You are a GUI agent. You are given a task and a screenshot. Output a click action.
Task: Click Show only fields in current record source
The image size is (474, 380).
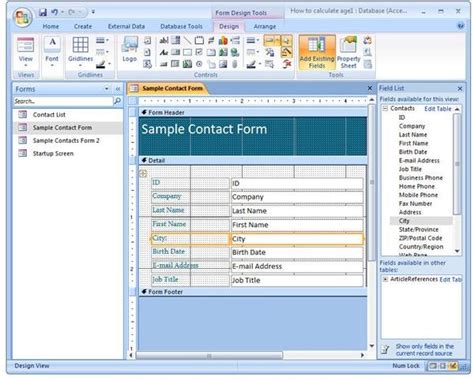tap(424, 350)
